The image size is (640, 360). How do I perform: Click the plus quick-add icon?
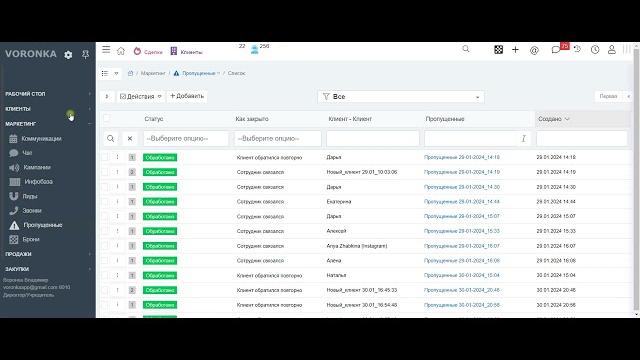tap(515, 50)
